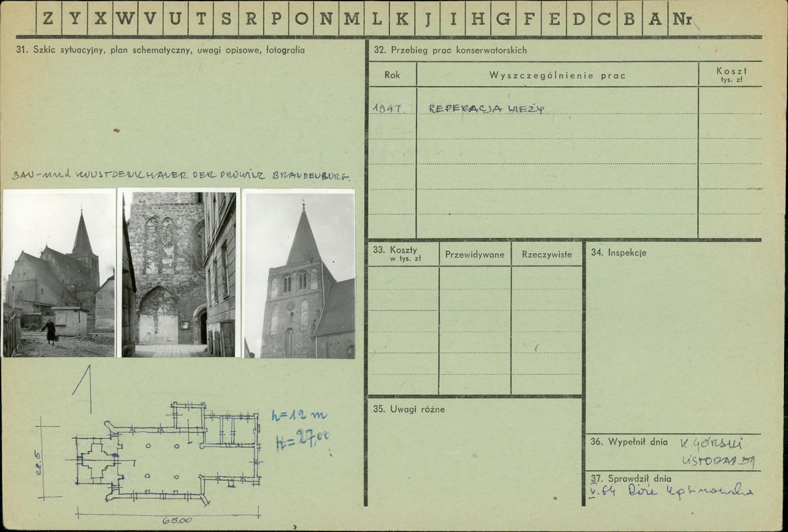Click the 65.00 length dimension label
This screenshot has height=532, width=788.
[x=177, y=520]
